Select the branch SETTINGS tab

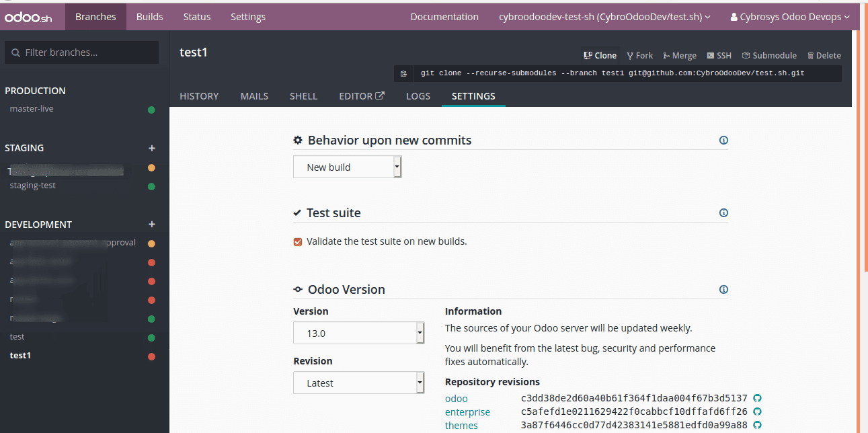pos(473,96)
